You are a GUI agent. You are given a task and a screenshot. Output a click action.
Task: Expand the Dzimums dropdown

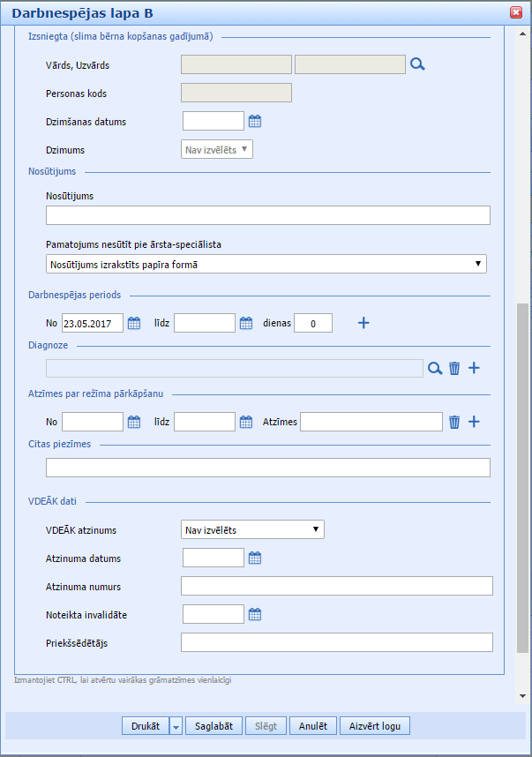click(217, 150)
